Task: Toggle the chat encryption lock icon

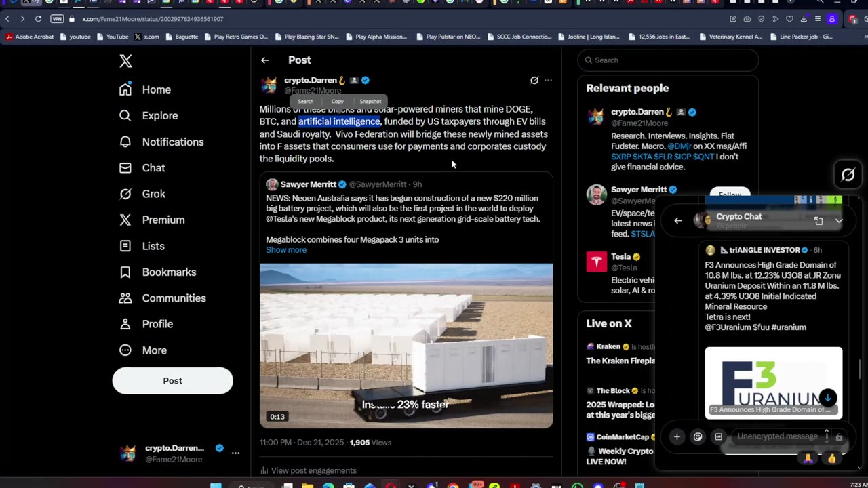Action: (840, 437)
